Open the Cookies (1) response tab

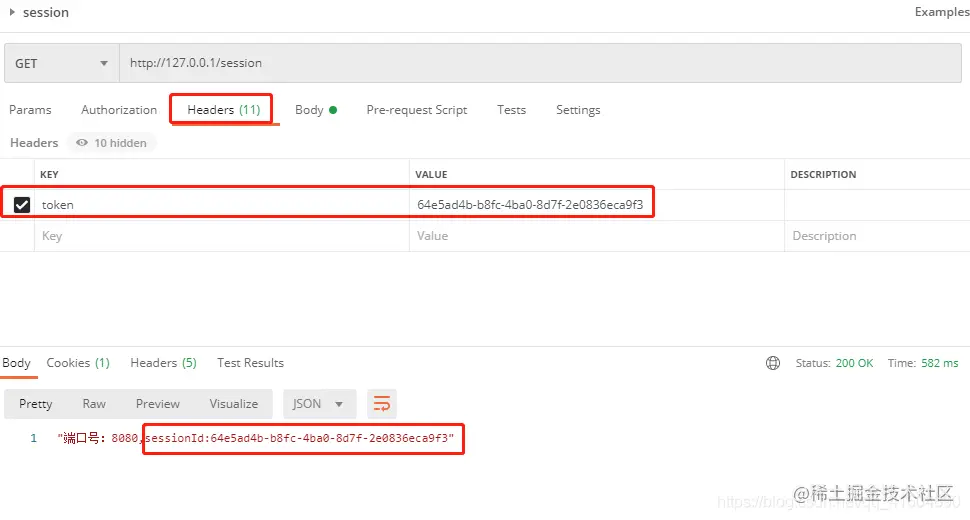[x=78, y=363]
